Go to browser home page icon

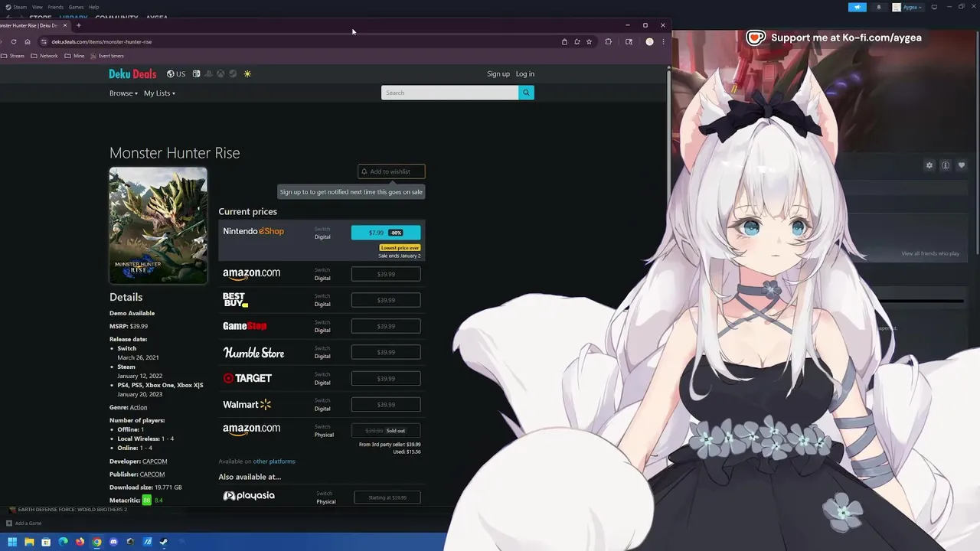28,42
